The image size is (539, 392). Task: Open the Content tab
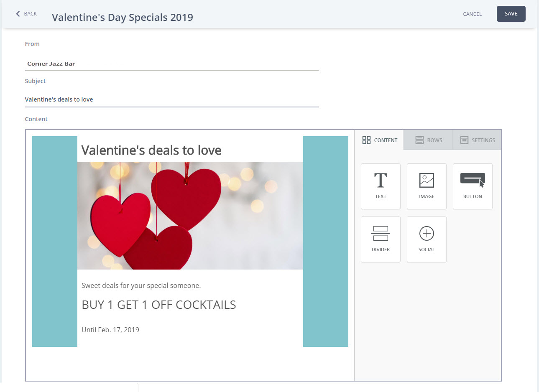click(379, 140)
